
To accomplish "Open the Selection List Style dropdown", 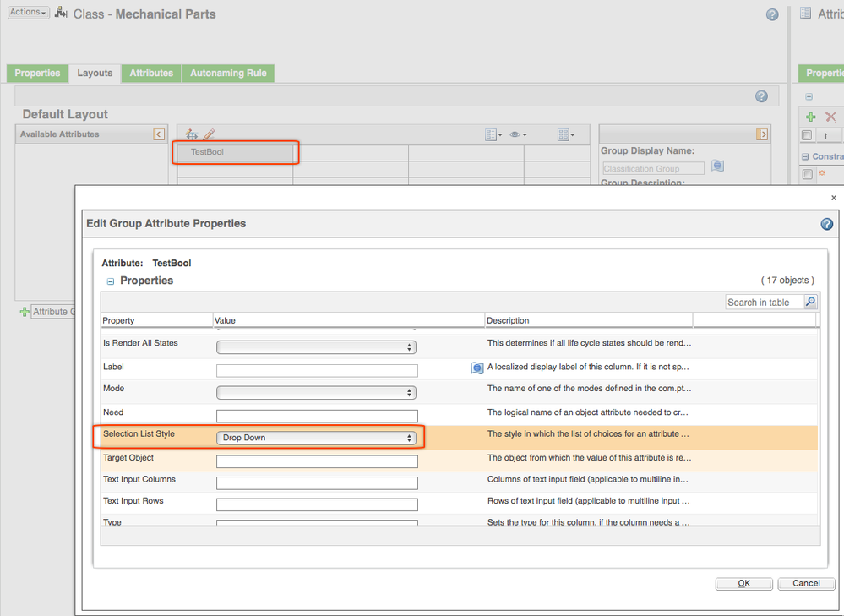I will (316, 438).
